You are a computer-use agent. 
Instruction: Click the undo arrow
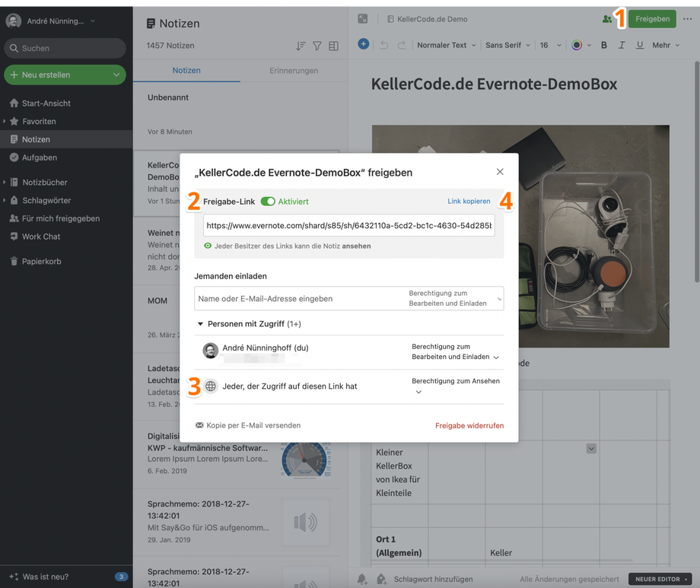(384, 45)
